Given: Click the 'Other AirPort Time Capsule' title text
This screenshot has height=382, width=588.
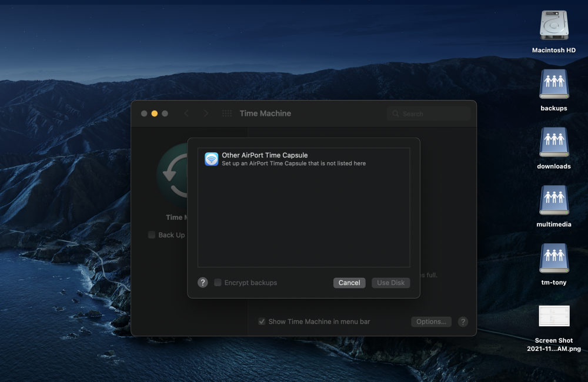Looking at the screenshot, I should (265, 155).
